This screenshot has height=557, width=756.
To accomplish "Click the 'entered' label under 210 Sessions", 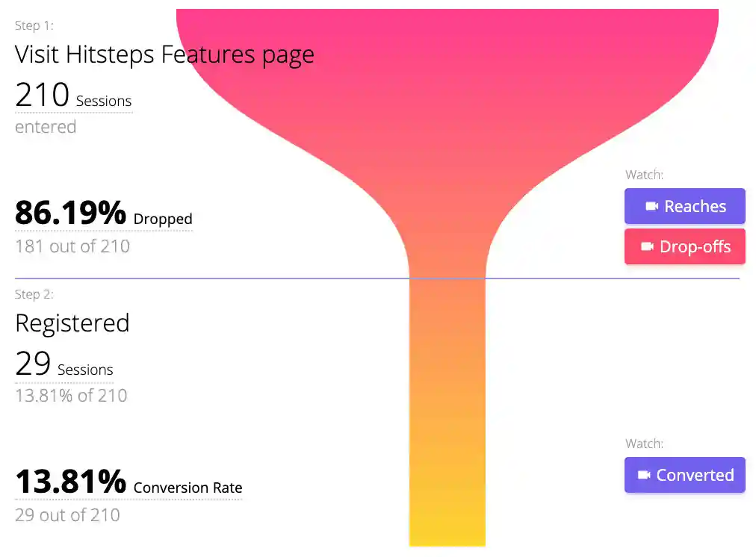I will click(x=46, y=127).
